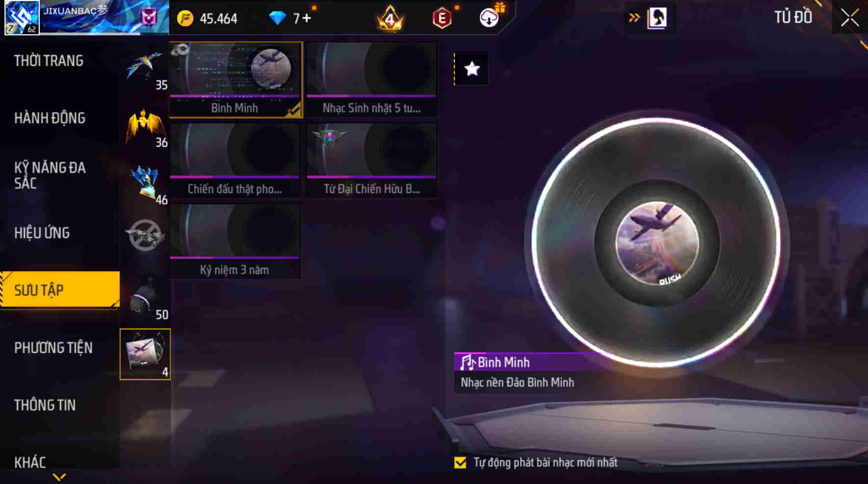Add diamonds with the plus icon

point(307,18)
